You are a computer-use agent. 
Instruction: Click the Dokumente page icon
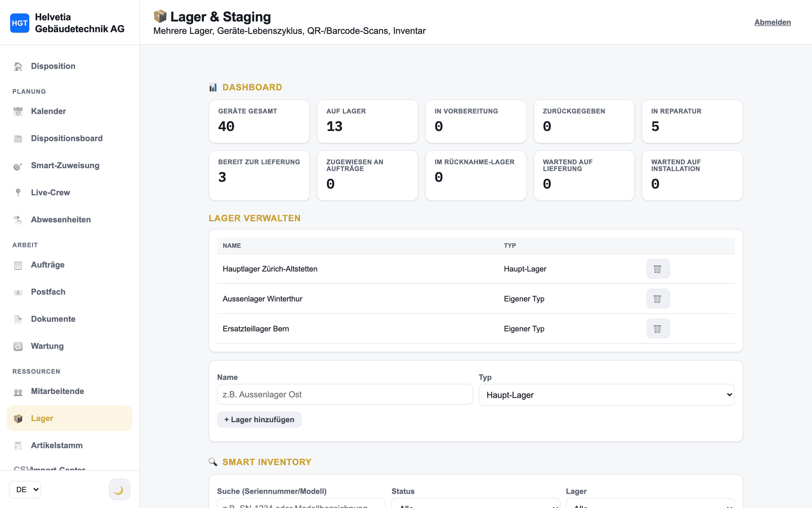tap(18, 319)
